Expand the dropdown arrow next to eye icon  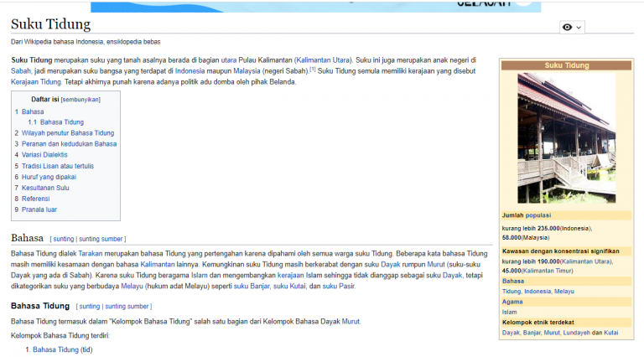[579, 28]
